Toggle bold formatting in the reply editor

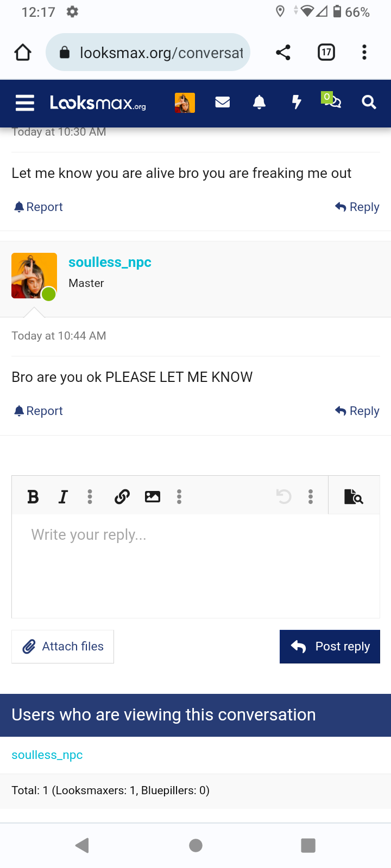point(33,496)
